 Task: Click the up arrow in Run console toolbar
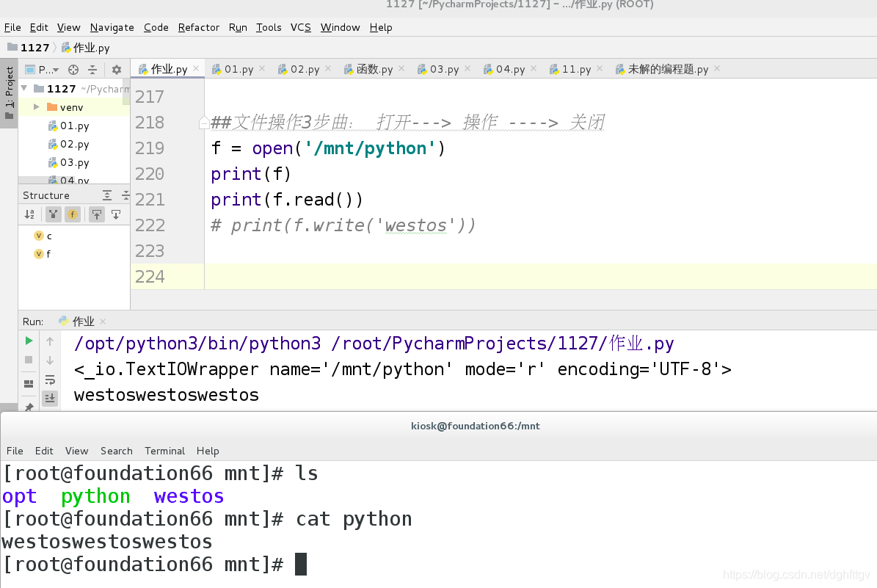coord(50,341)
